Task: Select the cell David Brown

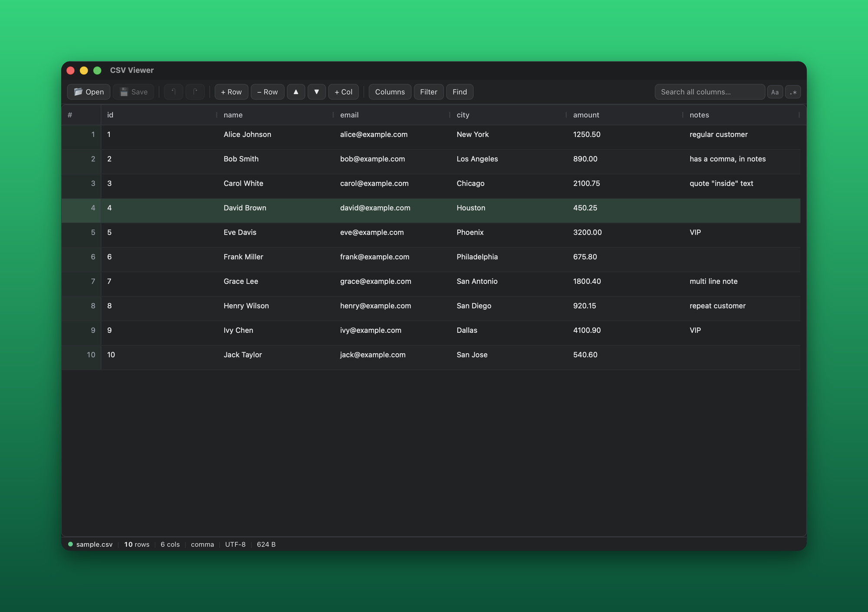Action: pos(276,211)
